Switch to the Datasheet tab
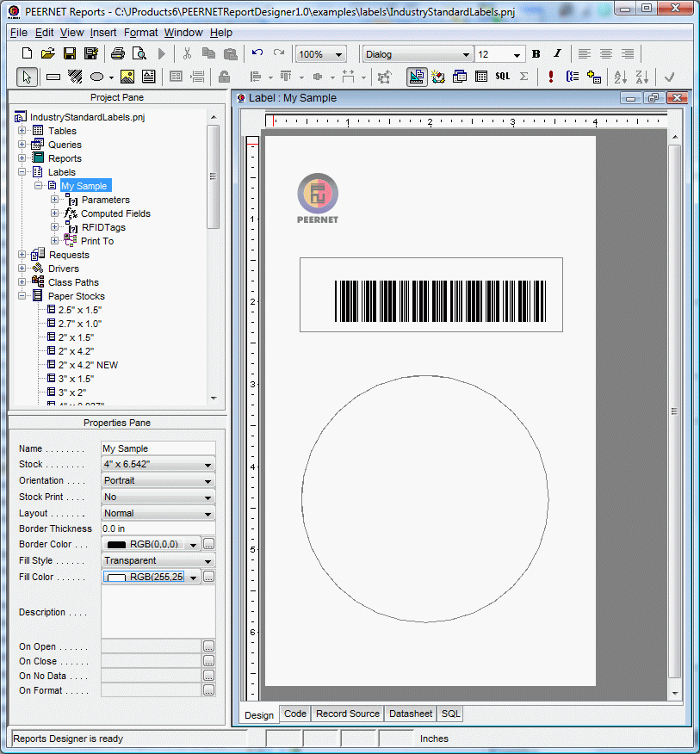This screenshot has width=700, height=754. 411,714
